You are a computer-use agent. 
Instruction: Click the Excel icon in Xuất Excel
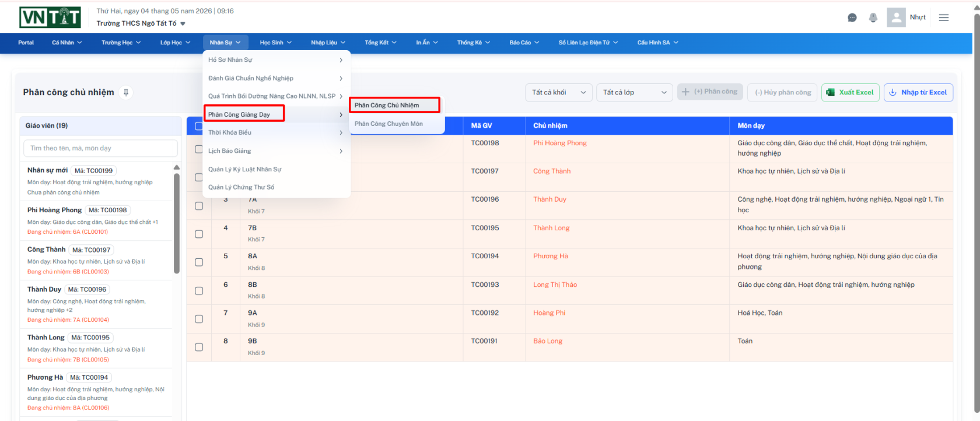[x=831, y=92]
